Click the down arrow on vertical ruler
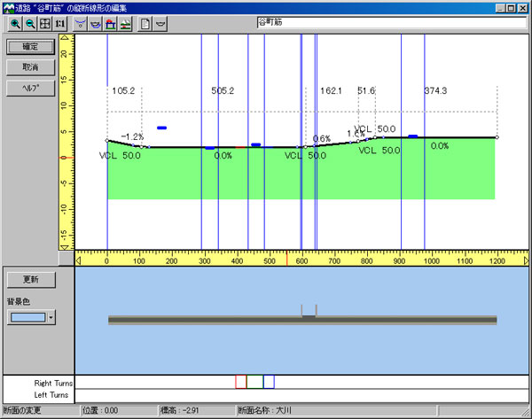The width and height of the screenshot is (532, 419). click(66, 247)
